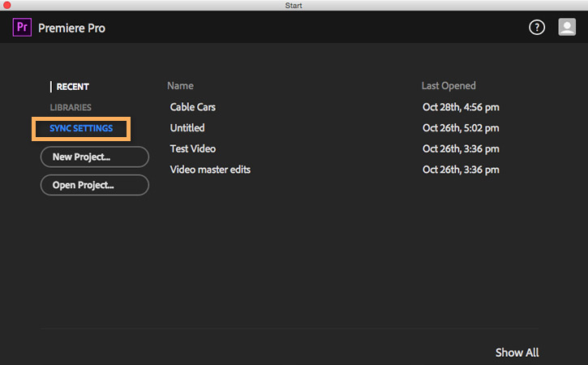Click the Start window title bar
Viewport: 588px width, 365px height.
tap(294, 6)
